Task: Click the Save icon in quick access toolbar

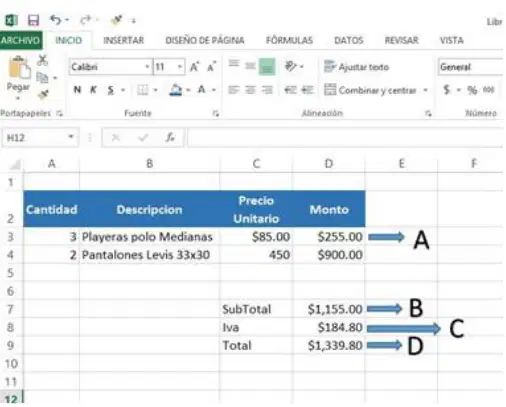Action: [33, 20]
